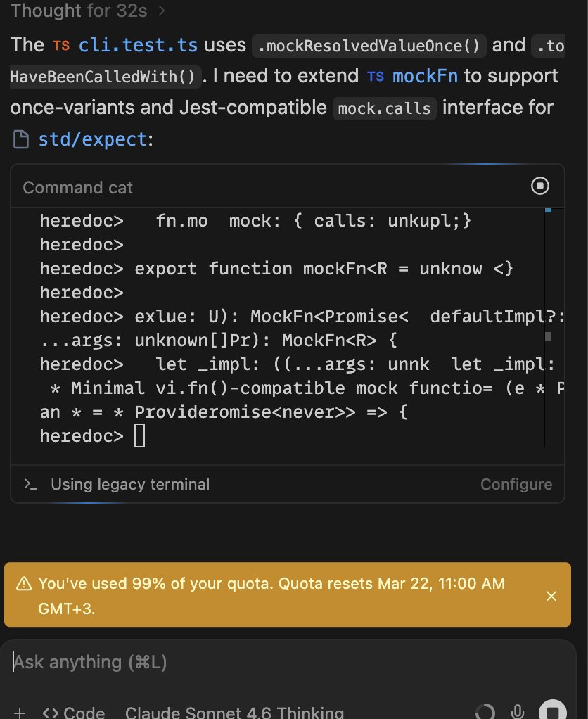
Task: Click the Command cat header label
Action: click(77, 187)
